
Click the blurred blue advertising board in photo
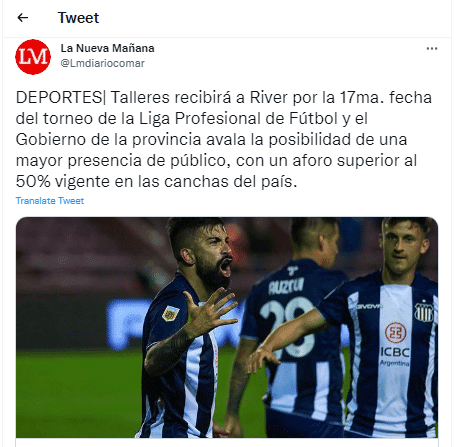[128, 323]
